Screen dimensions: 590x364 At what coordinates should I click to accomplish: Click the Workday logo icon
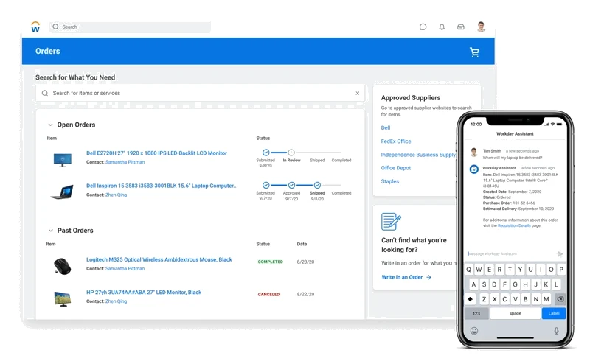click(x=35, y=27)
